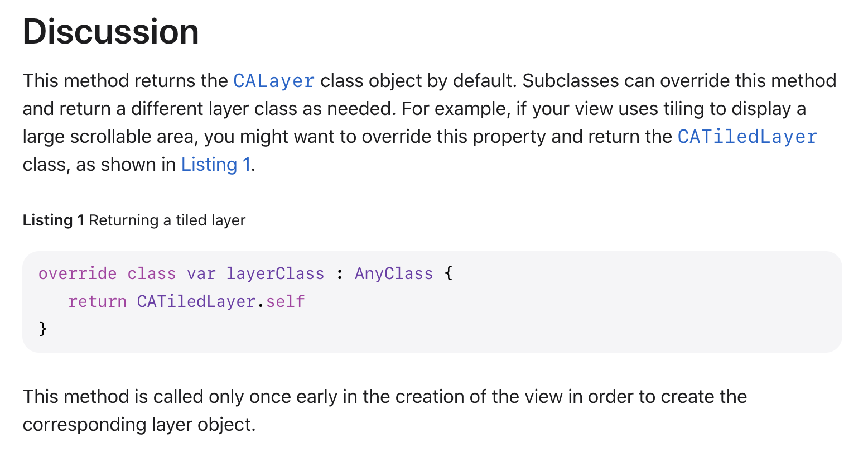This screenshot has height=452, width=868.
Task: Click the opening brace after AnyClass
Action: 449,273
